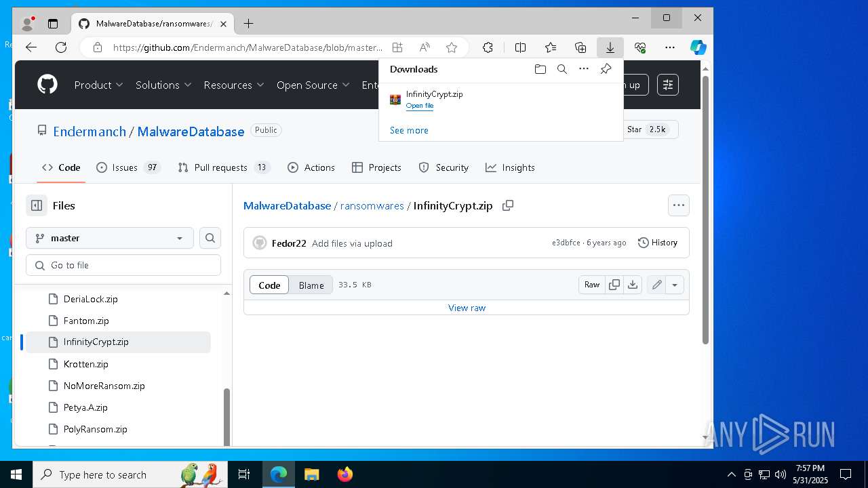Open the MalwareDatabase repository title link
Image resolution: width=868 pixels, height=488 pixels.
pos(191,131)
